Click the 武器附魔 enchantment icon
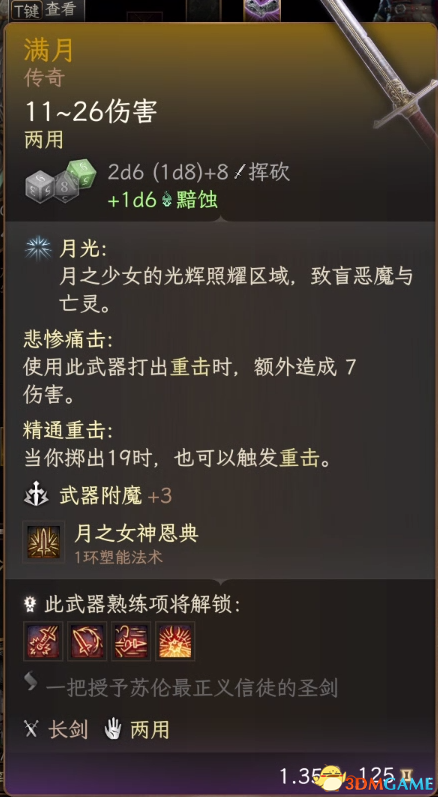The width and height of the screenshot is (438, 797). tap(37, 496)
